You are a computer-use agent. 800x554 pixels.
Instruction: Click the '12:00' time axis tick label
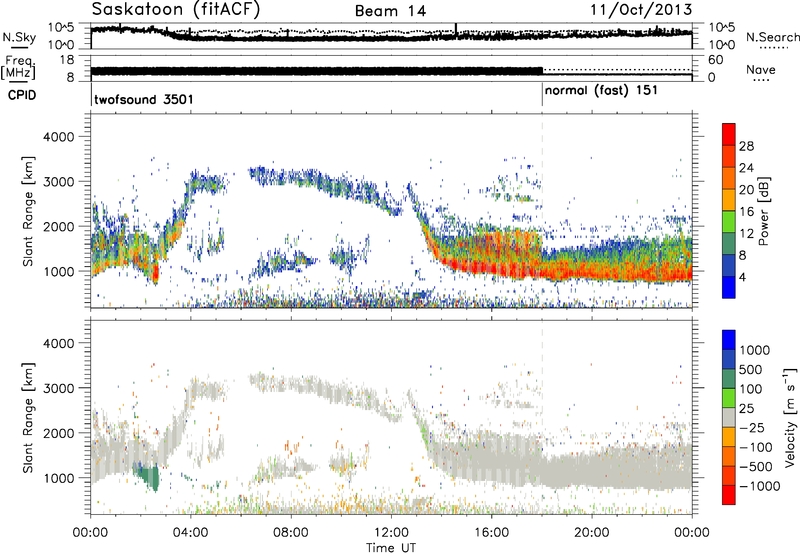(x=391, y=533)
